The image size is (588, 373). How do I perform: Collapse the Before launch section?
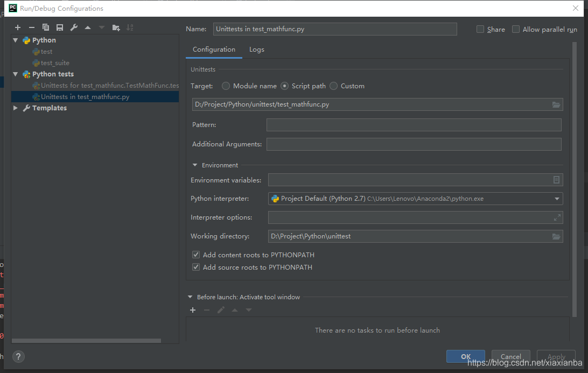[190, 297]
